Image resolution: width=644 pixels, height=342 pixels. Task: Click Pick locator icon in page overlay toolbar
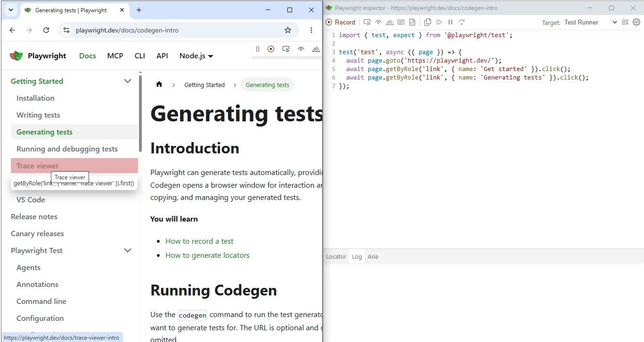point(286,49)
